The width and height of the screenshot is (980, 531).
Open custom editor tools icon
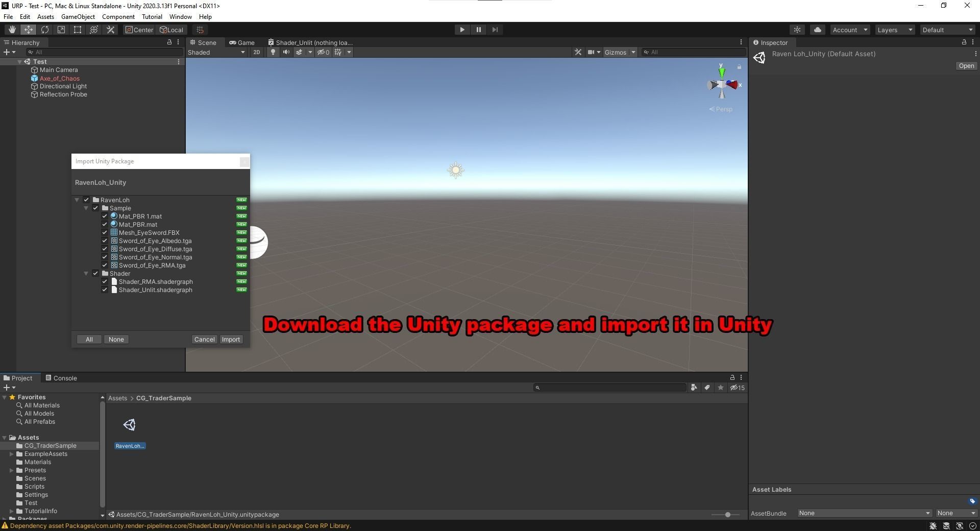tap(110, 30)
